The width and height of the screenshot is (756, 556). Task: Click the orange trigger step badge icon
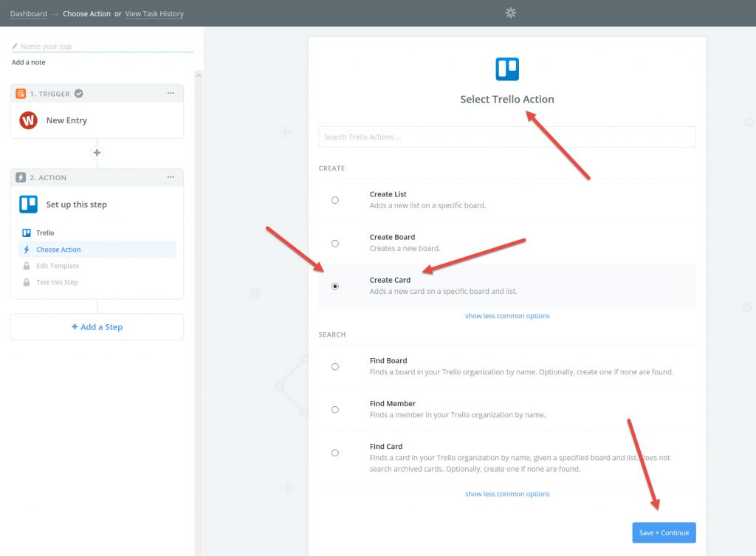pyautogui.click(x=21, y=94)
